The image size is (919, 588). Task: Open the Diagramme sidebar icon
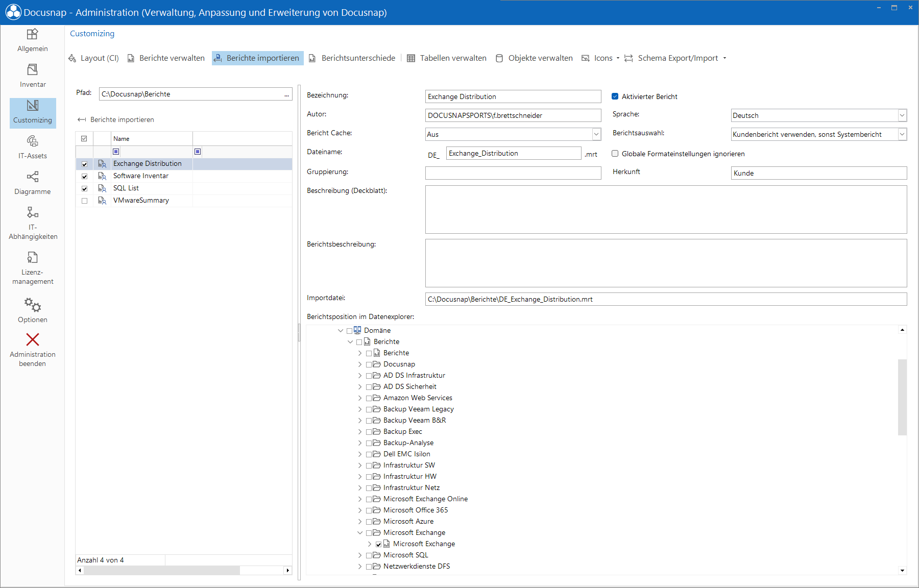click(x=32, y=177)
